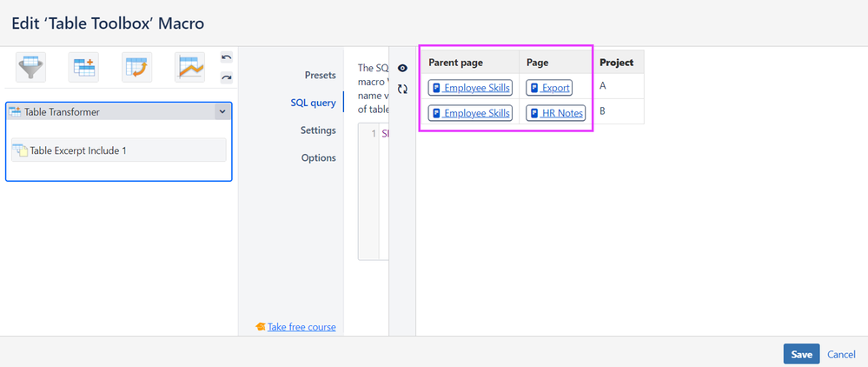Open the Take free course link
Image resolution: width=868 pixels, height=367 pixels.
pos(301,327)
